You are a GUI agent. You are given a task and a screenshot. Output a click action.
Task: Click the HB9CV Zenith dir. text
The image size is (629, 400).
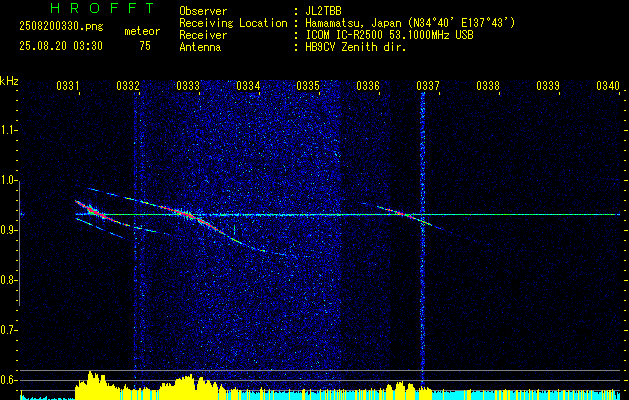(x=356, y=47)
